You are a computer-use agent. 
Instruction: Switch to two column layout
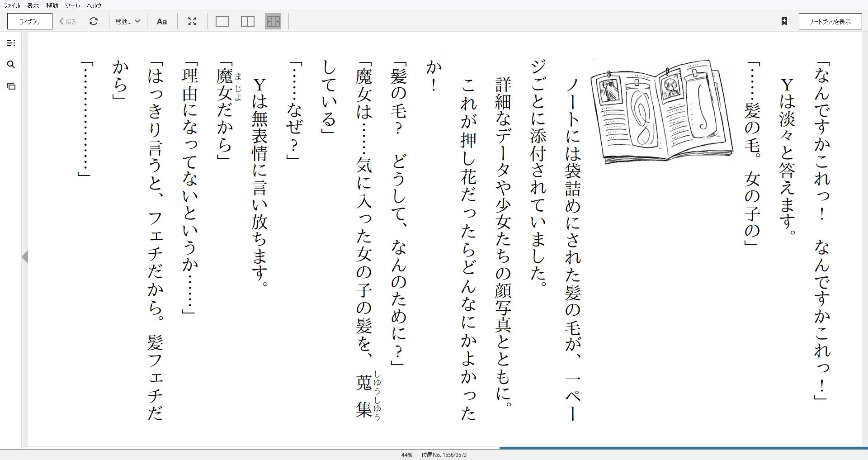tap(248, 21)
